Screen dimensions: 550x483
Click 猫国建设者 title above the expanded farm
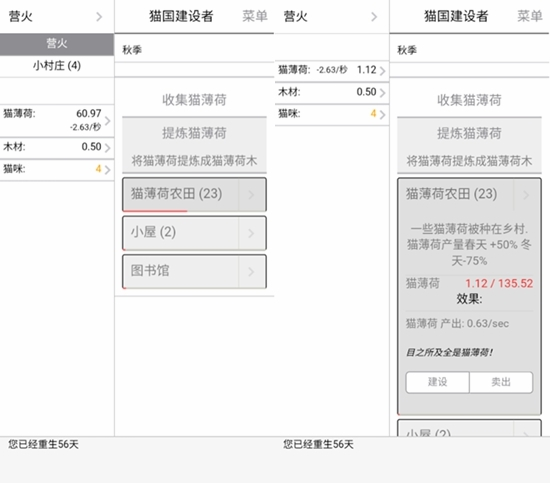[456, 16]
